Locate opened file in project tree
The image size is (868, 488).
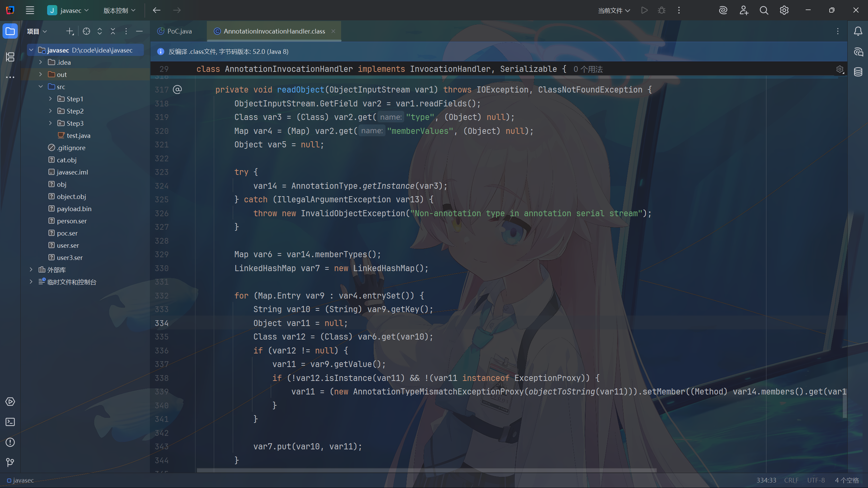[x=86, y=31]
